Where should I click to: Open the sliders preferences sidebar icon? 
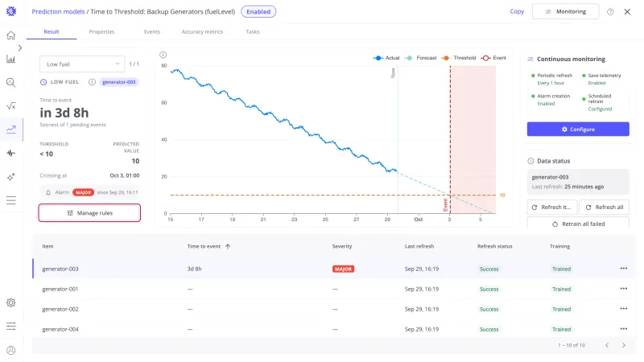[11, 327]
